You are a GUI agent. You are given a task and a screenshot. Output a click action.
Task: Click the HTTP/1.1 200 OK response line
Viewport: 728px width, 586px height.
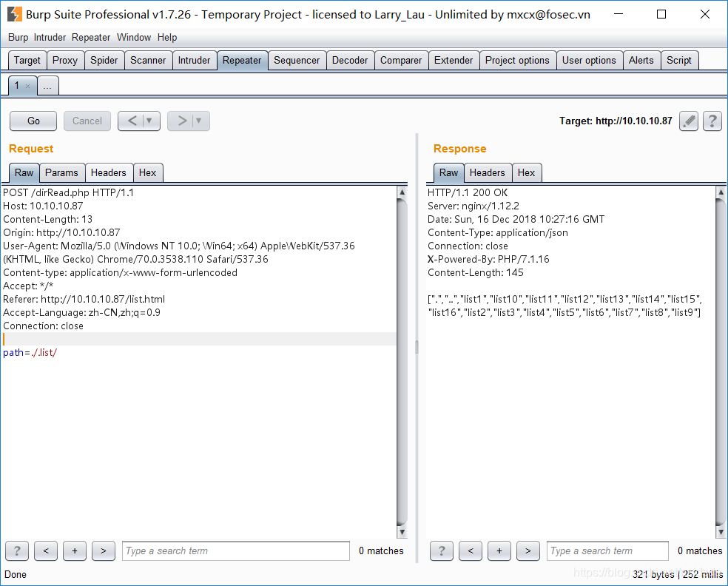click(468, 192)
